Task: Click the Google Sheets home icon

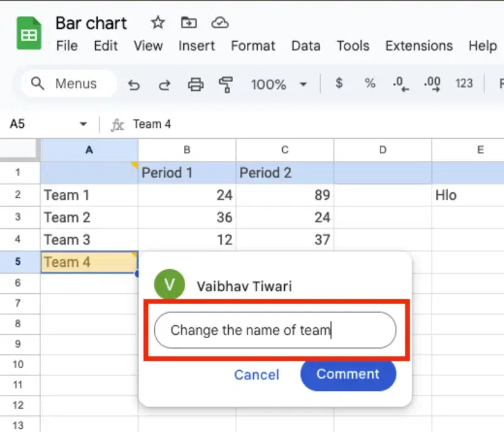Action: point(28,34)
